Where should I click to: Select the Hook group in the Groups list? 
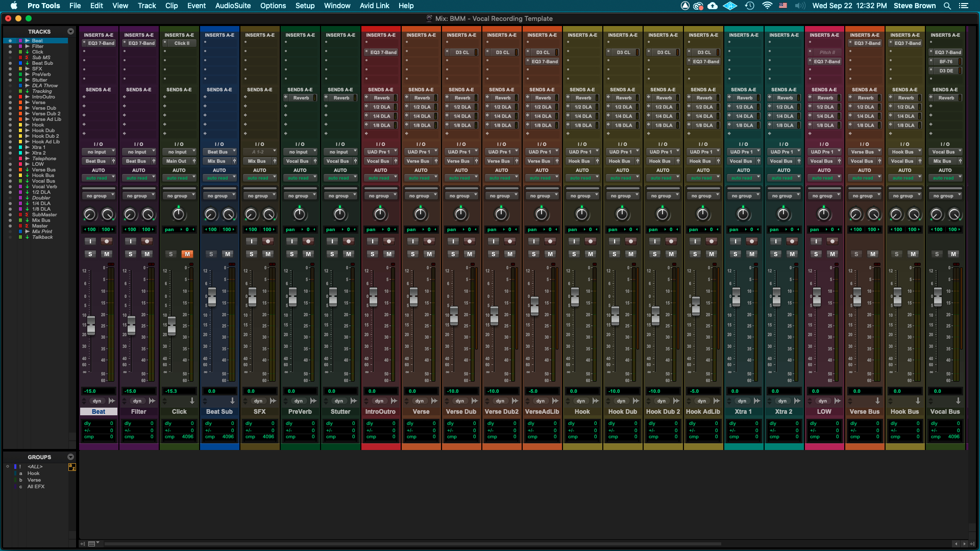[33, 473]
